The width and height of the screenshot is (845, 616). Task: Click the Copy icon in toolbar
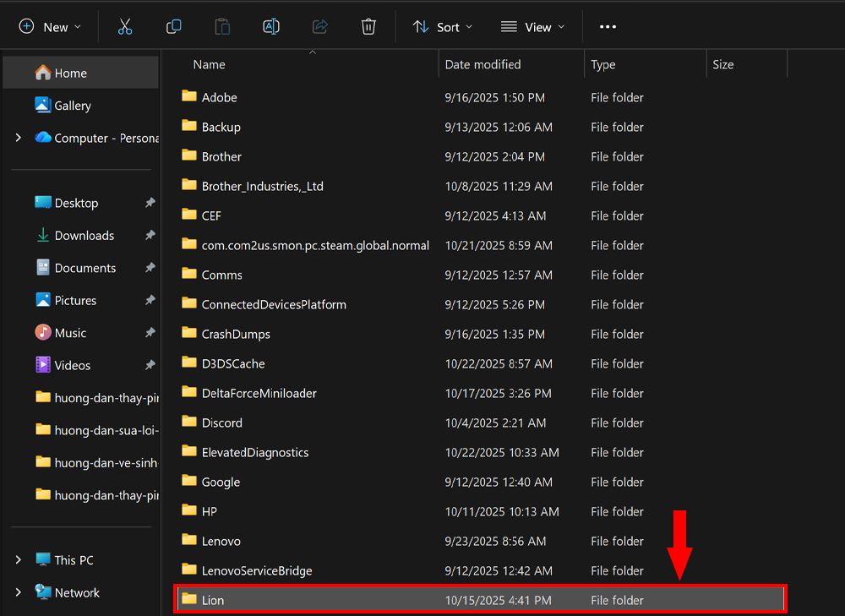point(174,27)
